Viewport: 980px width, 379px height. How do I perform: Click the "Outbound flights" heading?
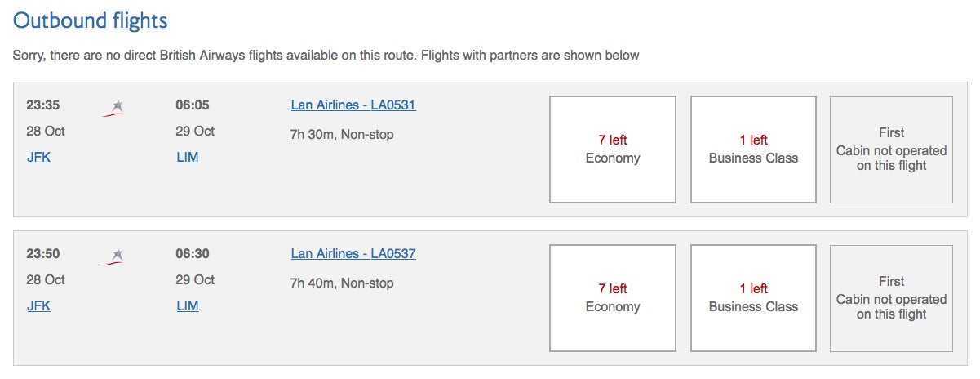point(91,21)
